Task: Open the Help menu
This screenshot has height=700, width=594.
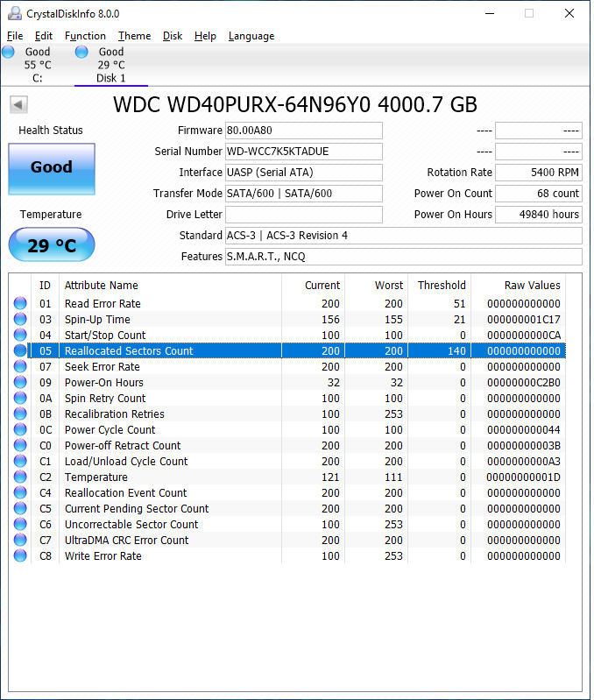Action: 205,36
